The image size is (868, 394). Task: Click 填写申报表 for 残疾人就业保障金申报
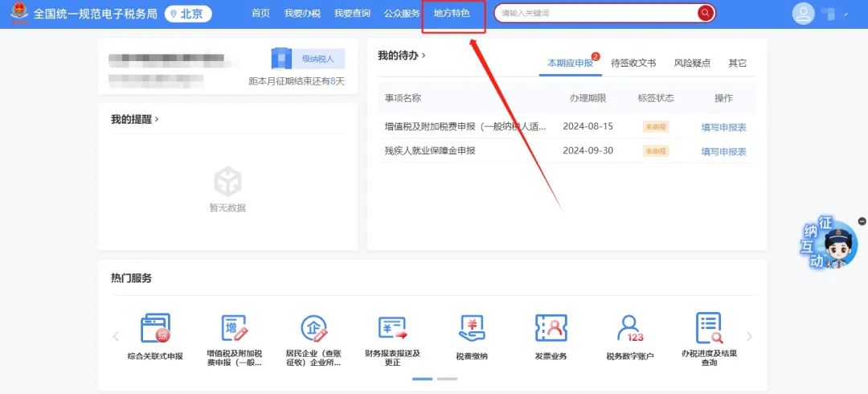[723, 151]
